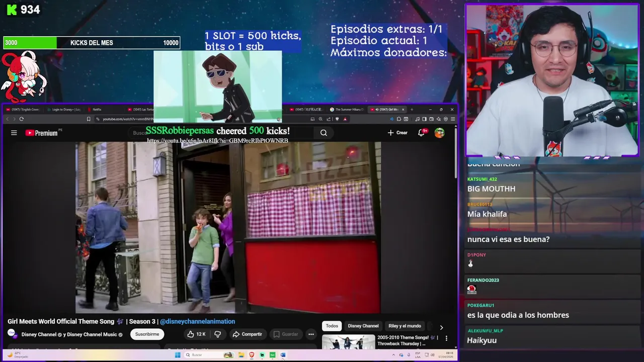
Task: Click the Suscribirme button
Action: pyautogui.click(x=147, y=334)
